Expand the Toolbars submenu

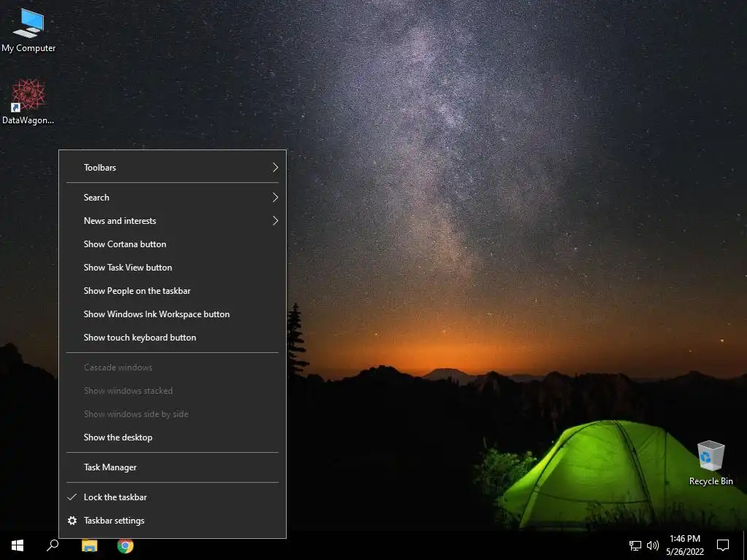(x=172, y=167)
